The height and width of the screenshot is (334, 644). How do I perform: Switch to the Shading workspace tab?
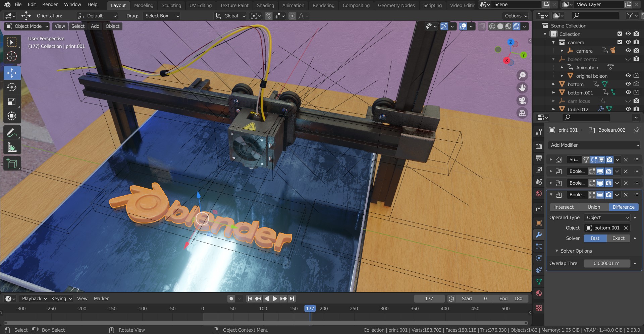click(265, 5)
